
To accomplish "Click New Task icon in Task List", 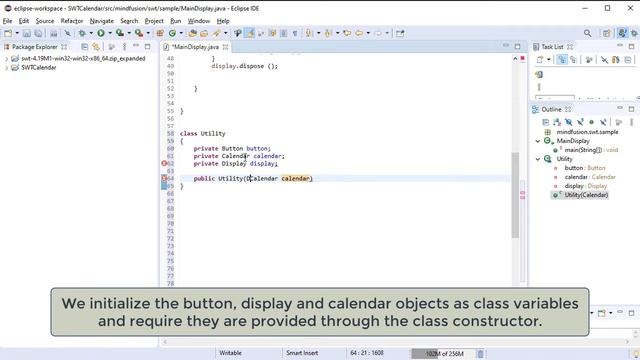I will 540,60.
